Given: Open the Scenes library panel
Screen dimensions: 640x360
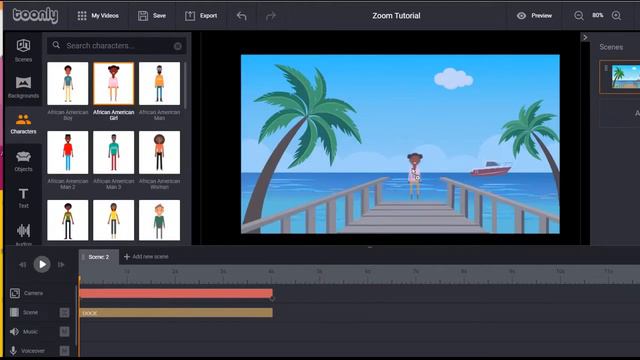Looking at the screenshot, I should pos(23,50).
